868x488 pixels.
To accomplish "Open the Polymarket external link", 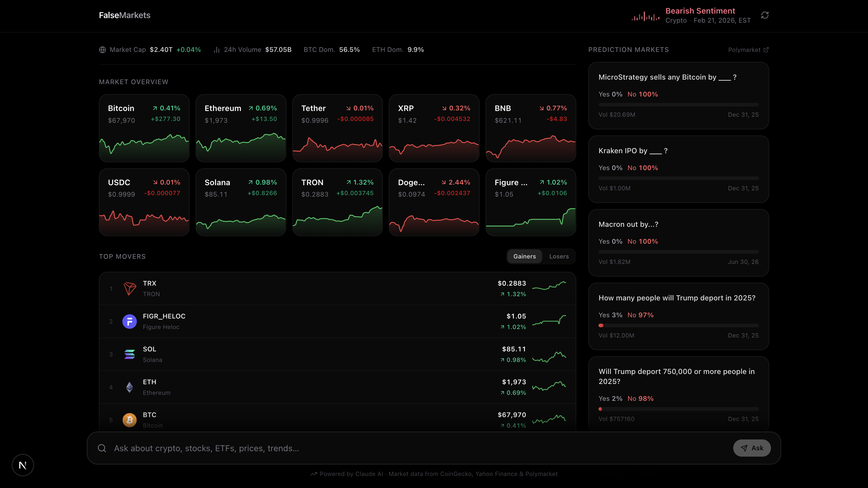I will (x=748, y=50).
